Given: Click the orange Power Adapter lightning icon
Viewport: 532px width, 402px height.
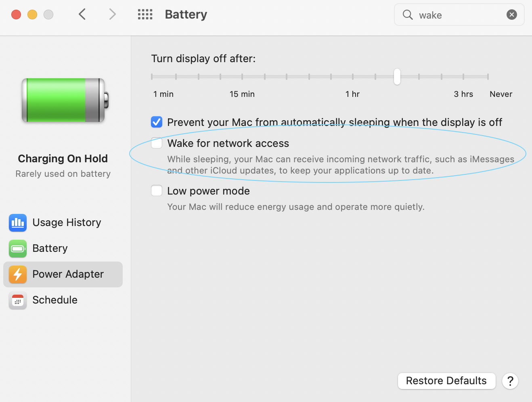Looking at the screenshot, I should tap(18, 274).
